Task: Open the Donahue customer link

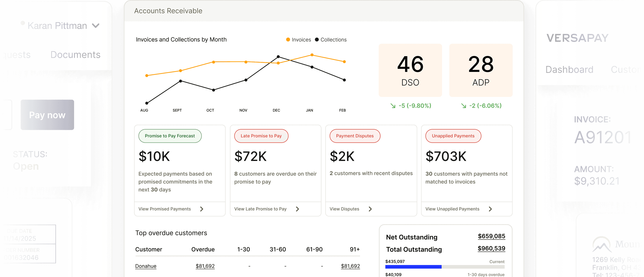Action: [x=146, y=266]
